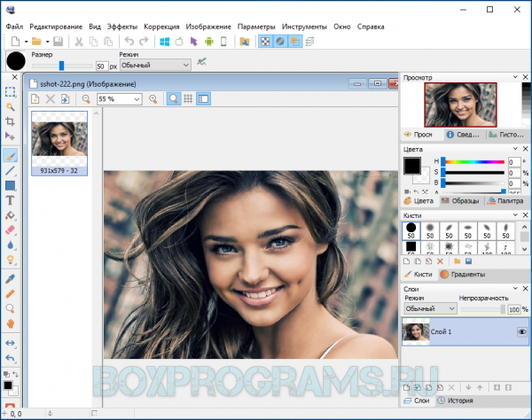Screen dimensions: 532x420
Task: Switch to the Свед... info tab
Action: click(463, 135)
